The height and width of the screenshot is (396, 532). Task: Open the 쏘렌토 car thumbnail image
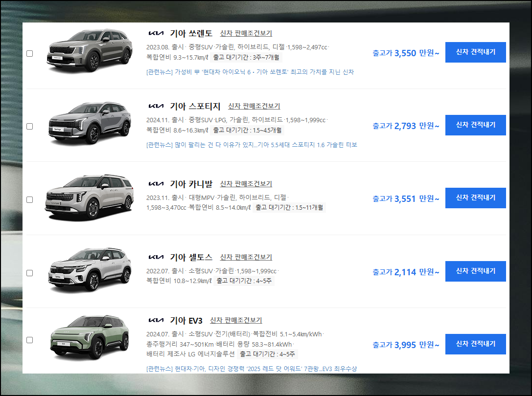point(89,50)
